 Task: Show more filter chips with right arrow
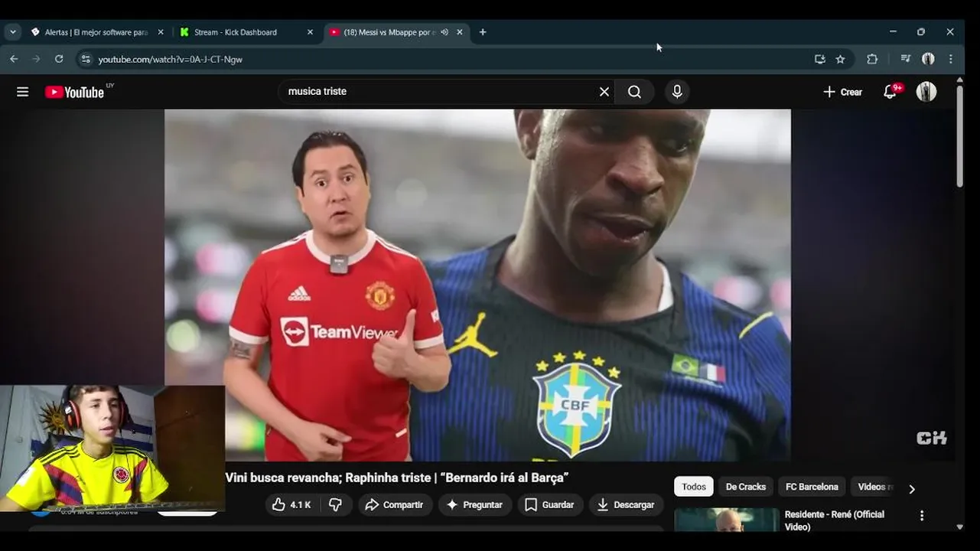pos(911,488)
